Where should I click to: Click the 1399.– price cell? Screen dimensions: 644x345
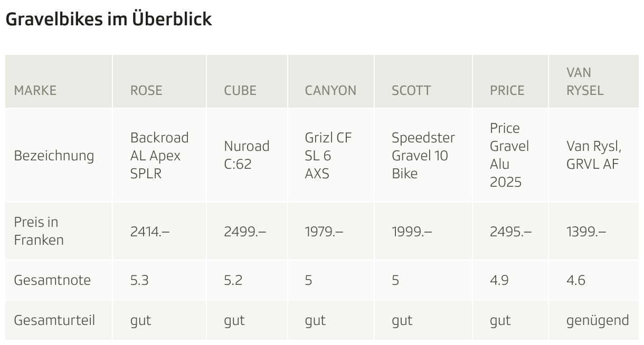pyautogui.click(x=586, y=231)
